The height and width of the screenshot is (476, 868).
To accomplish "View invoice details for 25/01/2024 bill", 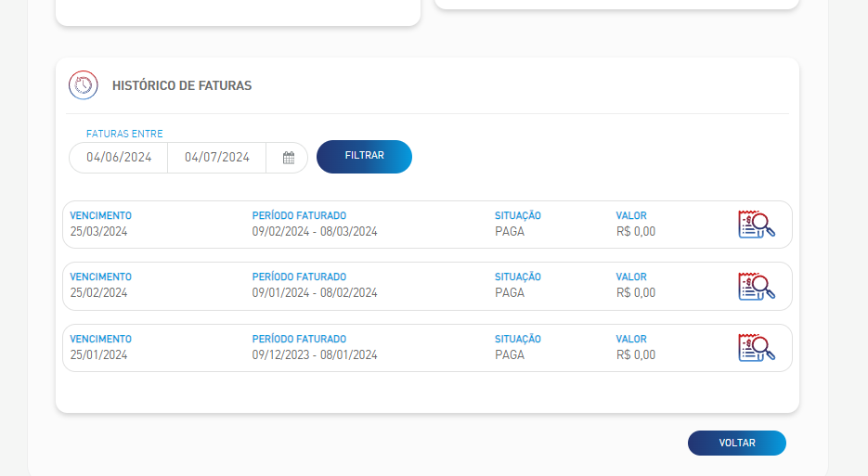I will click(x=757, y=348).
